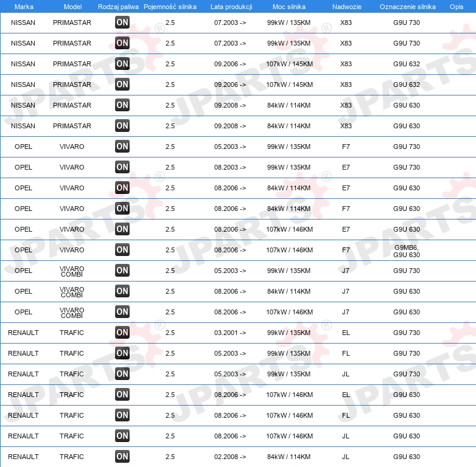Click RENAULT in the 03.2001 Trafic row
The width and height of the screenshot is (476, 467).
[23, 333]
